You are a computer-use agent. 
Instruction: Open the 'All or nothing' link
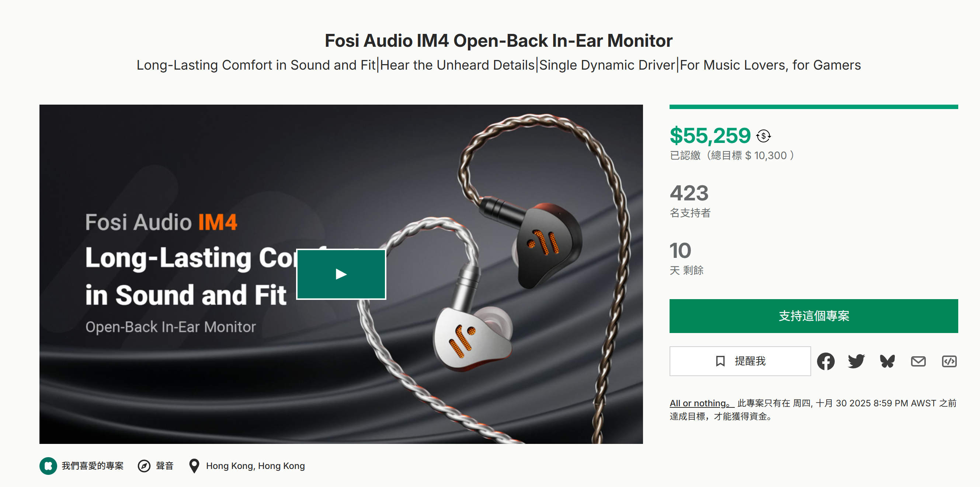pyautogui.click(x=701, y=403)
